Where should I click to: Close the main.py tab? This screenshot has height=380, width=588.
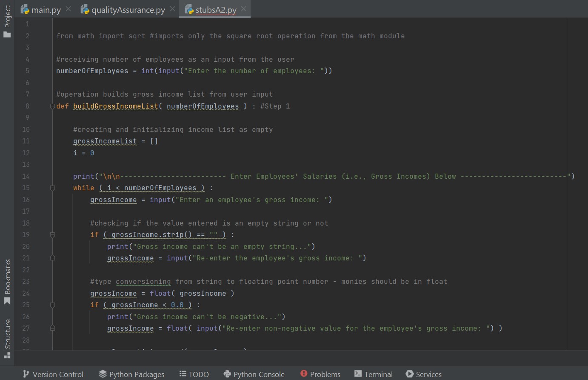[x=68, y=9]
